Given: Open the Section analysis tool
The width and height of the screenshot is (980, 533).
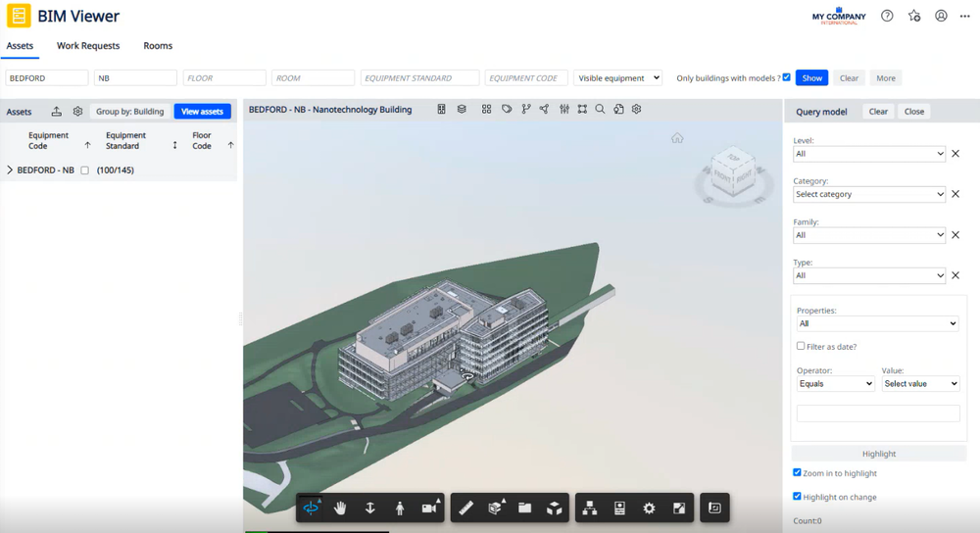Looking at the screenshot, I should [x=496, y=508].
